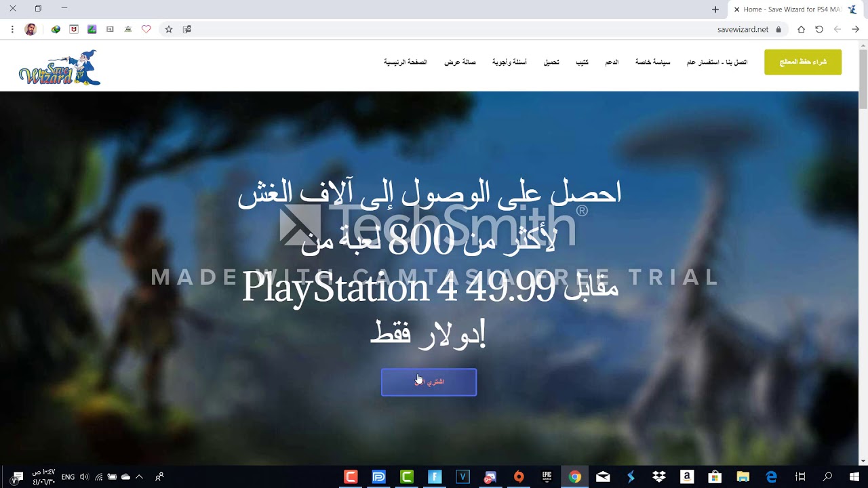The image size is (868, 488).
Task: Open Amazon app from taskbar
Action: click(x=687, y=477)
